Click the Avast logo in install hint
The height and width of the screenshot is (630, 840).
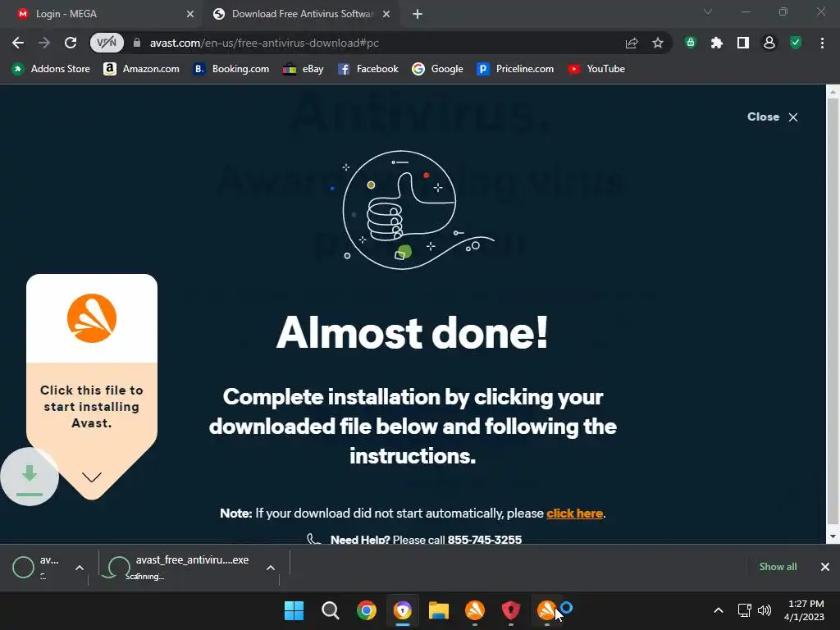click(92, 318)
